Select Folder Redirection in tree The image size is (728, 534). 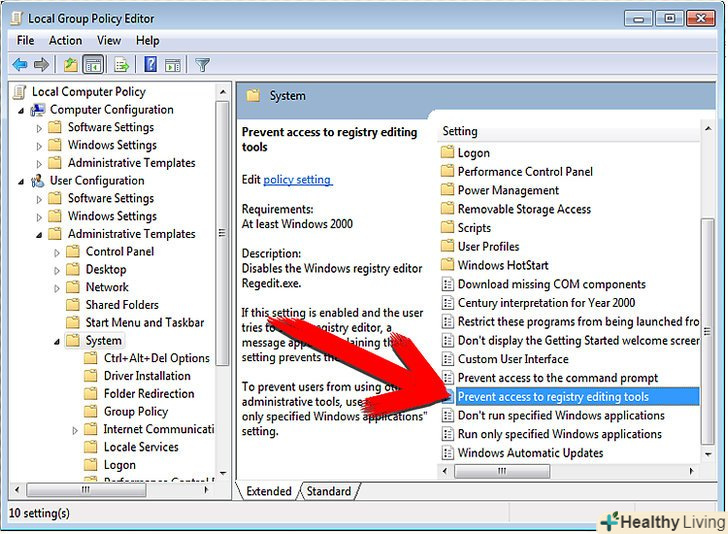[x=149, y=394]
